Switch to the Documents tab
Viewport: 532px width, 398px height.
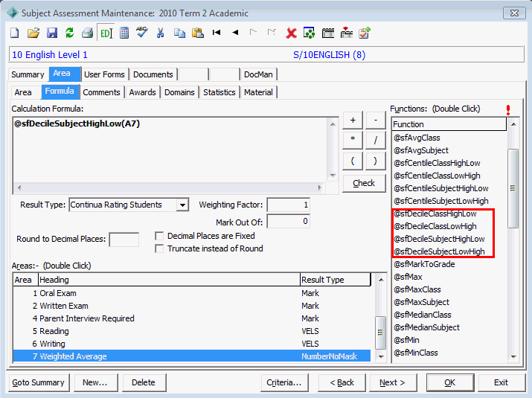[x=153, y=74]
